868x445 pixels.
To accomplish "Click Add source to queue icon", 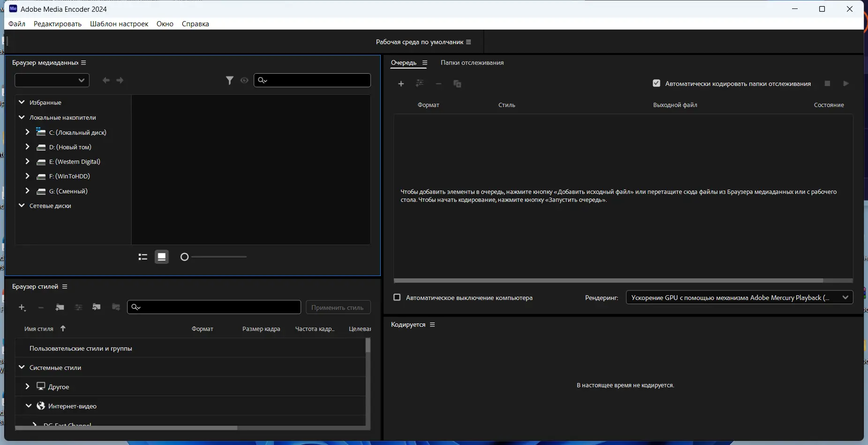I will (401, 84).
